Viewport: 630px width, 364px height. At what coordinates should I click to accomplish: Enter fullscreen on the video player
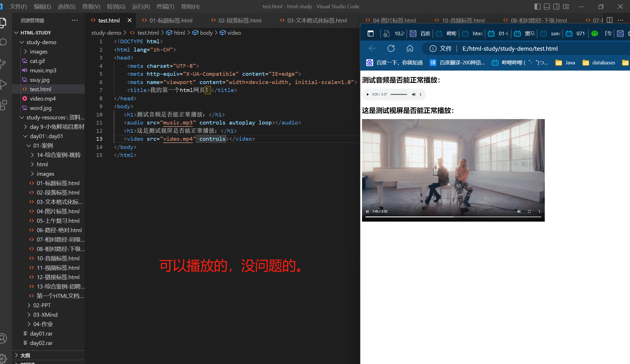pos(529,211)
